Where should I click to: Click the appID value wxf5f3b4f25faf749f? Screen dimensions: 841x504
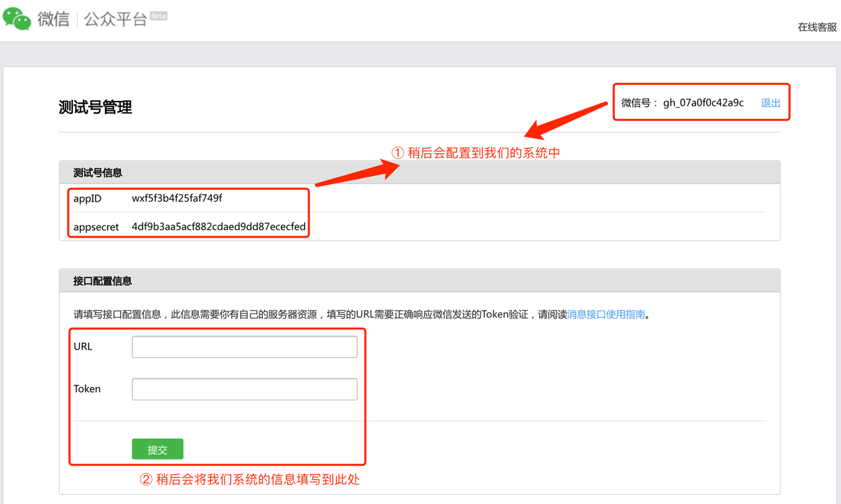pyautogui.click(x=177, y=198)
